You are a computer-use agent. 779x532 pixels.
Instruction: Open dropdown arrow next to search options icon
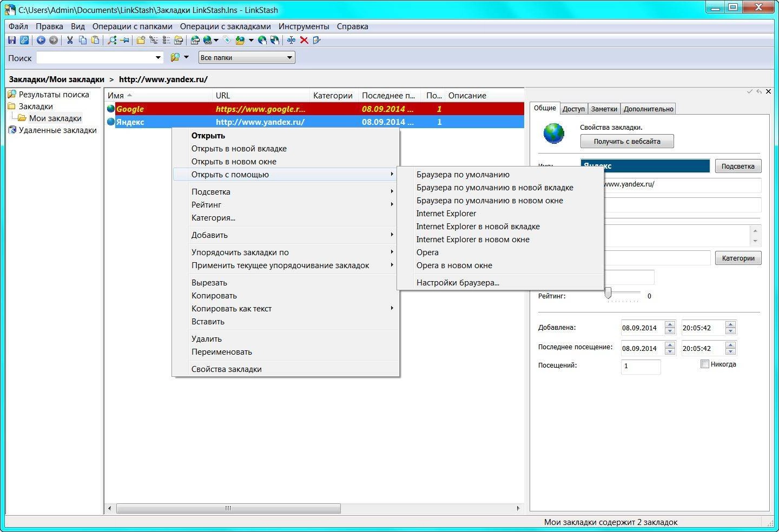pyautogui.click(x=187, y=57)
